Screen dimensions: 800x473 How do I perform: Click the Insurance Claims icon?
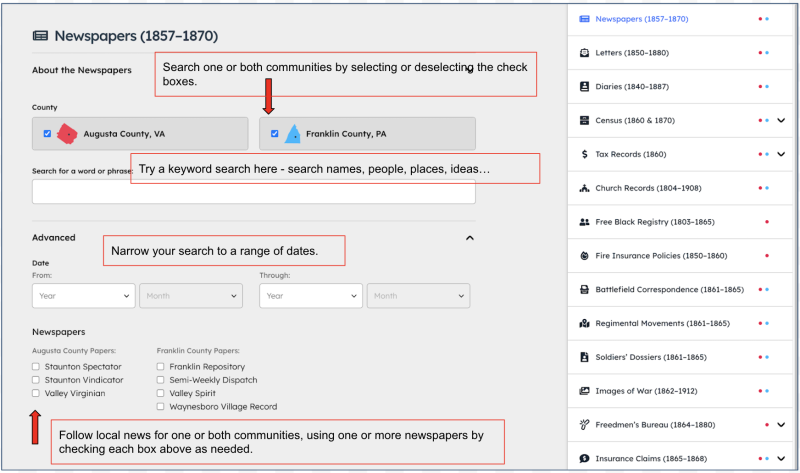coord(584,459)
